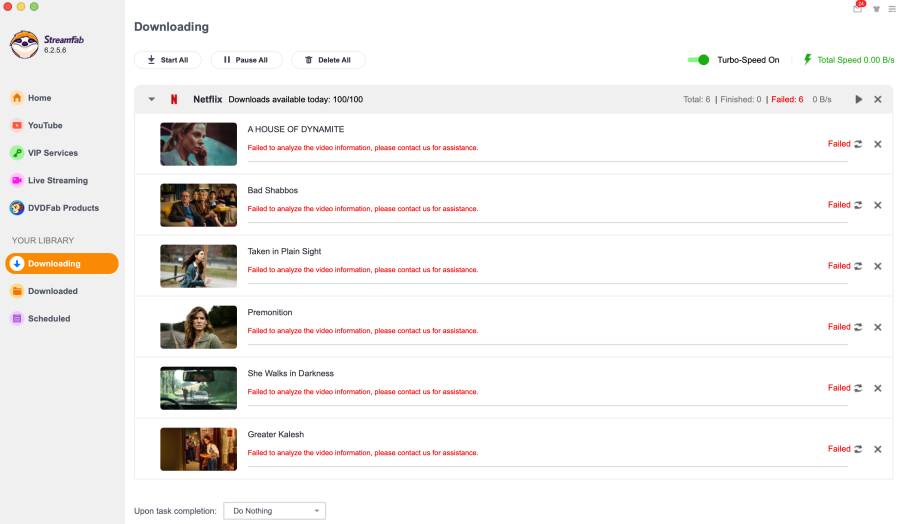The image size is (900, 524).
Task: Remove the Premonition task
Action: [878, 327]
